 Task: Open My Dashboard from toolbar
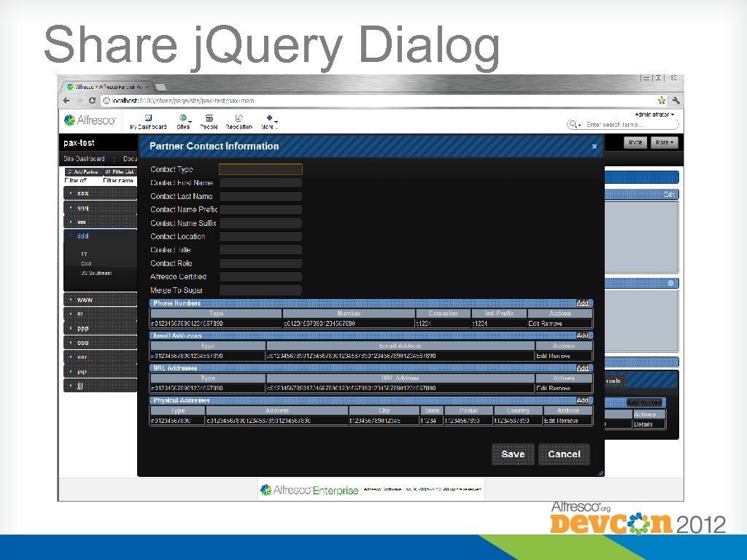pos(148,122)
